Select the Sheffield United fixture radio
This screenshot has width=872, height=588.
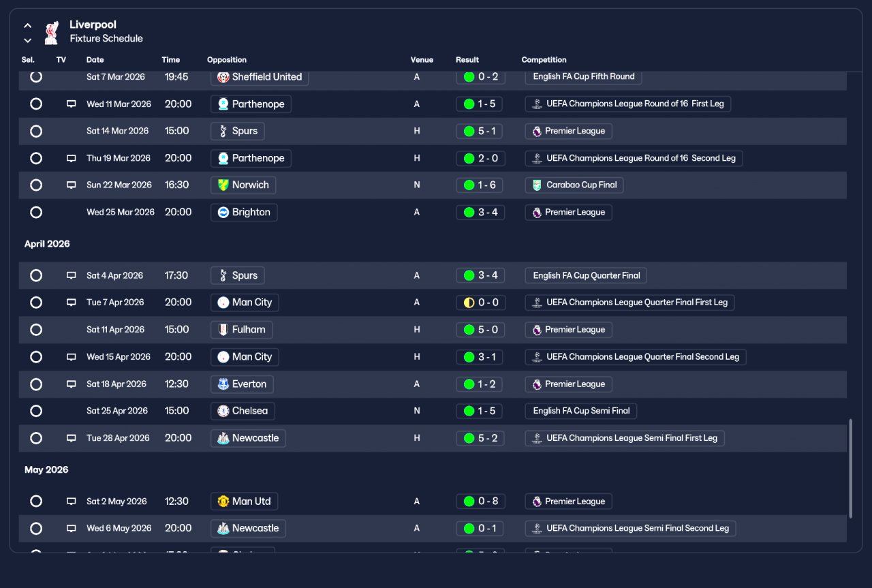36,77
